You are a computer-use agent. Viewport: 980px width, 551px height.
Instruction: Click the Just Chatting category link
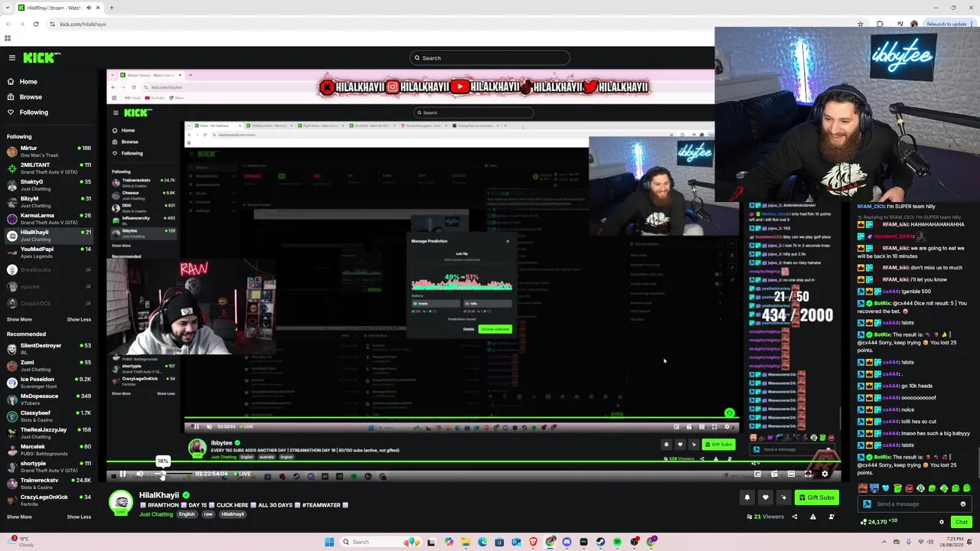tap(156, 514)
